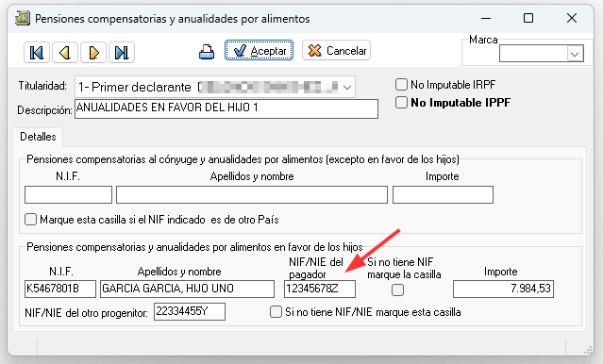Viewport: 603px width, 364px height.
Task: Click the empty spouse Apellidos y nombre field
Action: point(252,195)
